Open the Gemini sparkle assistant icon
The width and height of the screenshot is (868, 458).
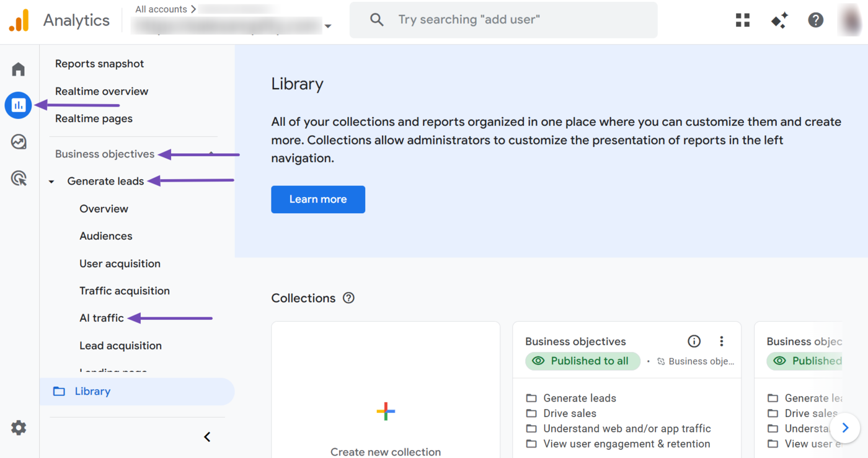[x=779, y=20]
